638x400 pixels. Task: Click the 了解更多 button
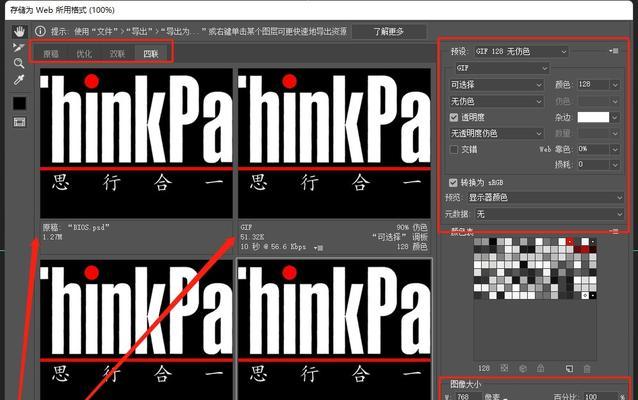pos(389,31)
